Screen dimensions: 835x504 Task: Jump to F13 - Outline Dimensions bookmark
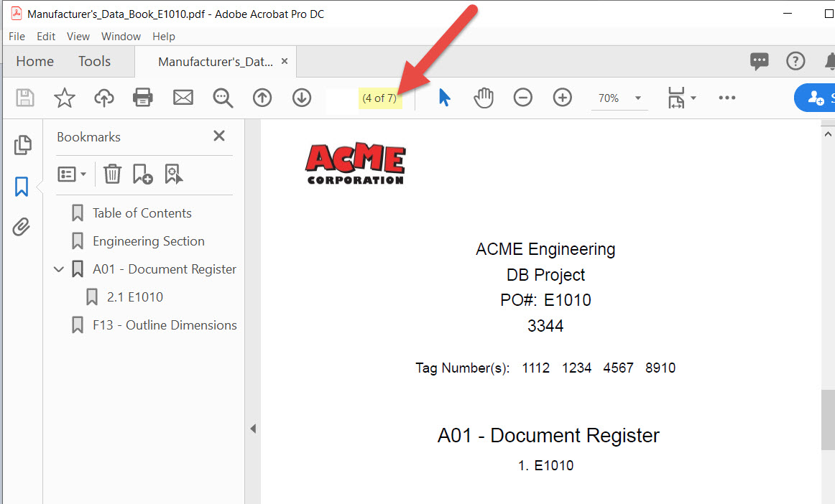(x=165, y=325)
